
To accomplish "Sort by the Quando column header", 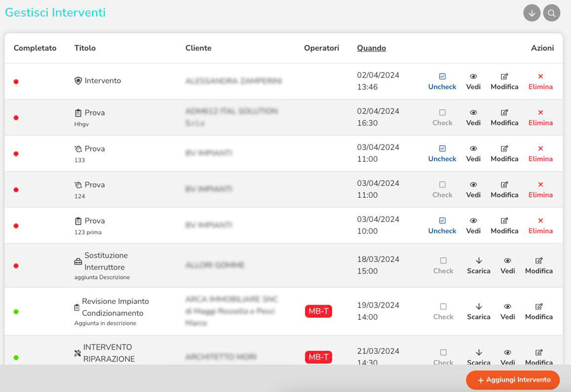I will tap(371, 48).
